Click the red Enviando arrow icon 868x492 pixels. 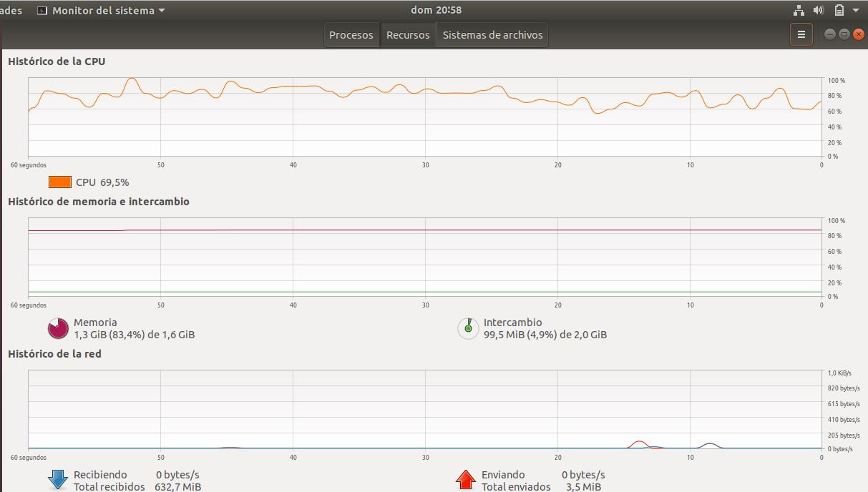[466, 479]
